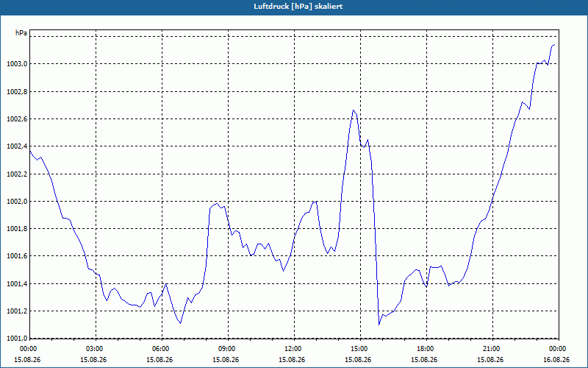Click the 03:00 time label
This screenshot has width=588, height=368.
(x=96, y=349)
